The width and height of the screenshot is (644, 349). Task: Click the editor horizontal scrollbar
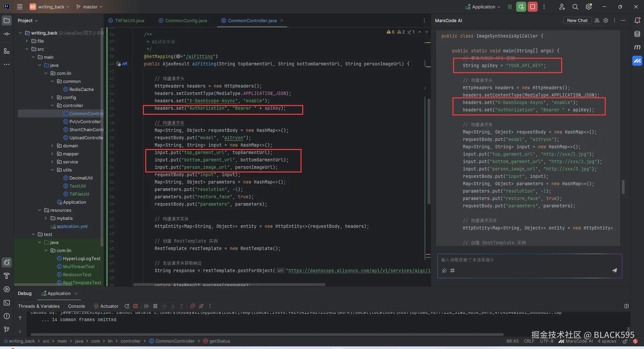tap(229, 285)
